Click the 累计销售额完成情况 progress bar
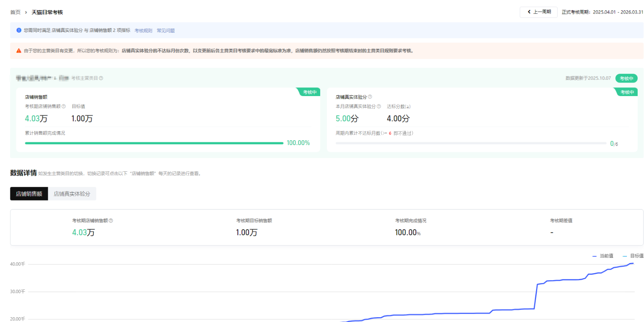The image size is (644, 322). (154, 143)
